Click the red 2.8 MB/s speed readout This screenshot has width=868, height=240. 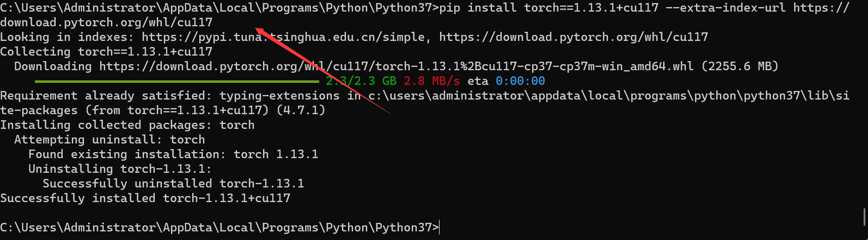tap(431, 81)
